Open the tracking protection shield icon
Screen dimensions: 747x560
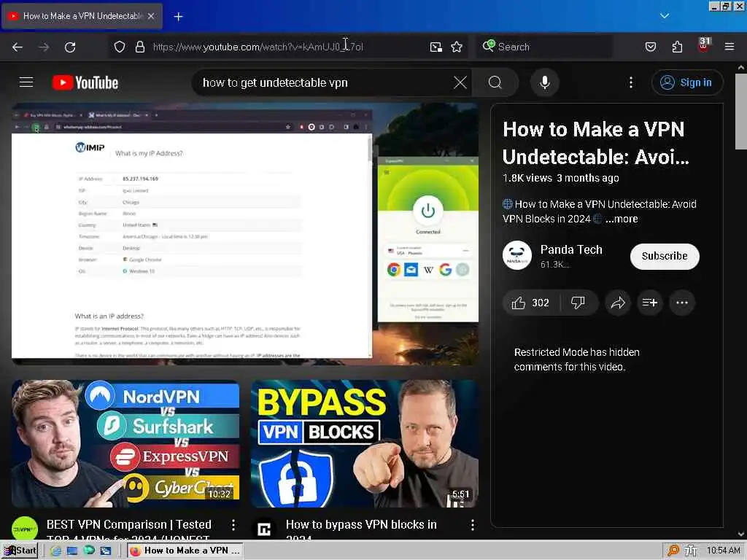tap(120, 47)
